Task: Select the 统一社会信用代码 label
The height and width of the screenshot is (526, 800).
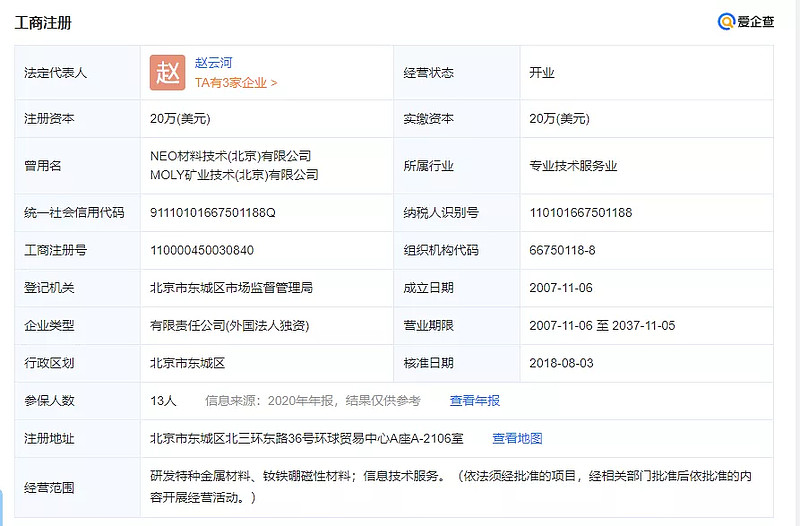Action: coord(74,213)
